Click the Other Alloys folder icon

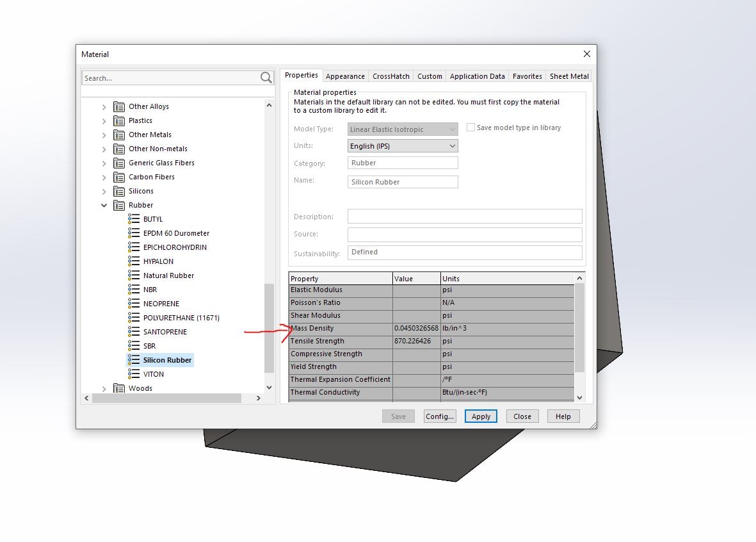[x=118, y=106]
